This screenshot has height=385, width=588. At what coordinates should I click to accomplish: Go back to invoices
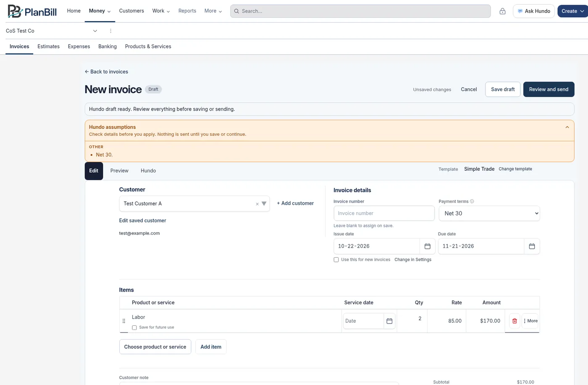(x=106, y=72)
